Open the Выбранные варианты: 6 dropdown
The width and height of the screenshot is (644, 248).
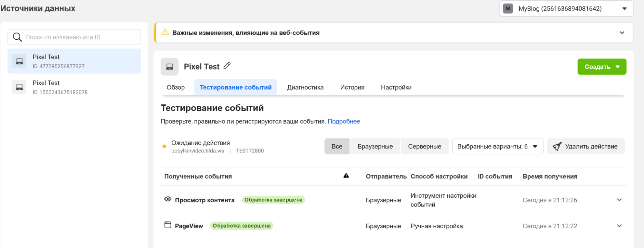click(498, 147)
